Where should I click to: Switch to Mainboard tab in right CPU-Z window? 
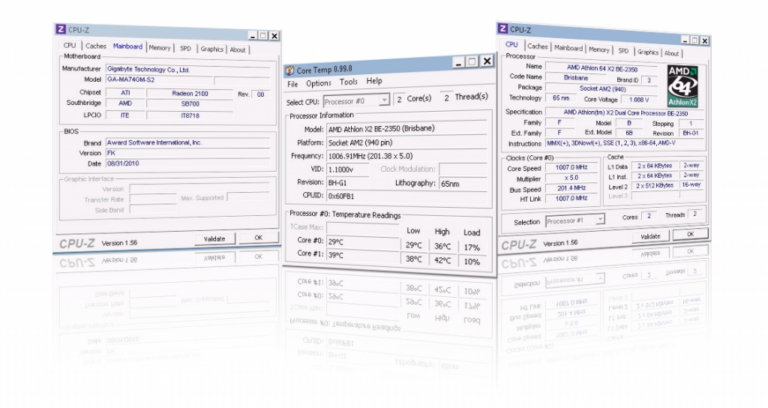568,48
